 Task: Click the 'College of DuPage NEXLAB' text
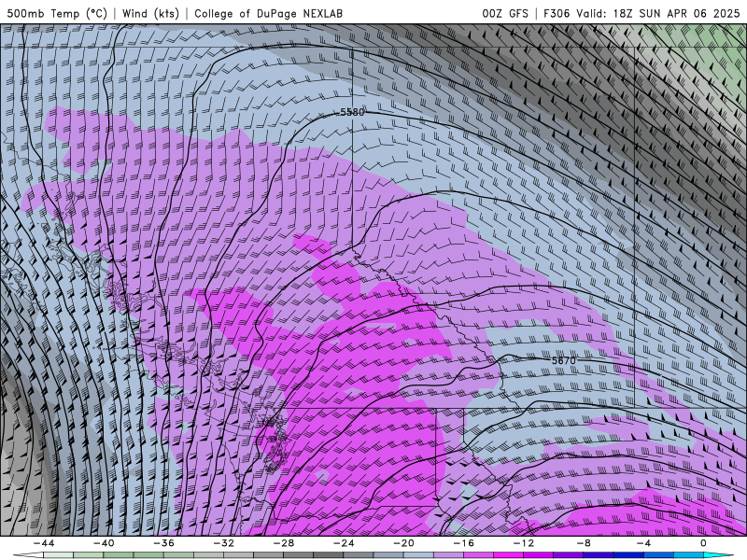pyautogui.click(x=268, y=13)
